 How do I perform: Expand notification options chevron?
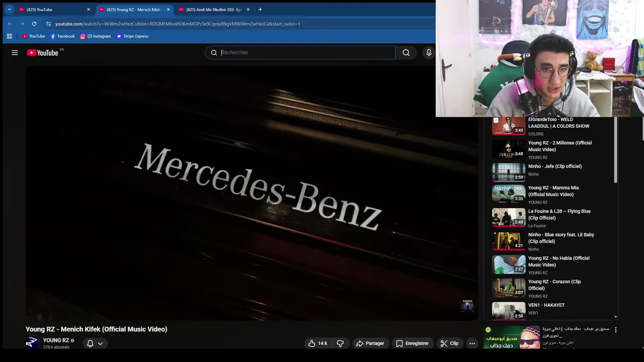[100, 344]
